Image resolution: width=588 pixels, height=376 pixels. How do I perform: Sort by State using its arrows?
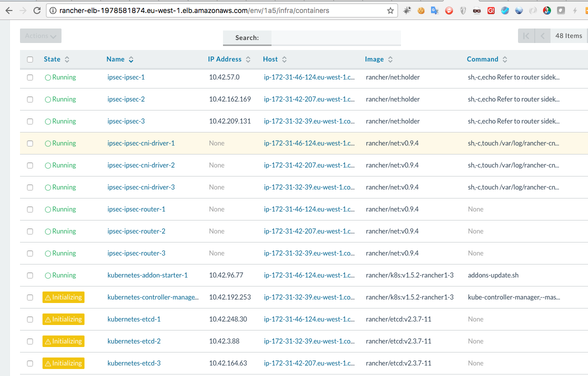click(x=67, y=59)
